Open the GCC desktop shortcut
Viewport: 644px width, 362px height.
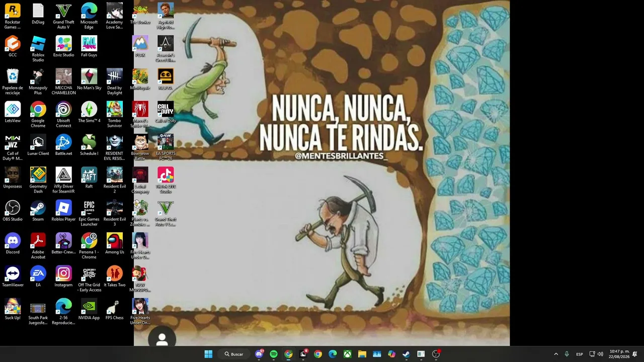pos(13,46)
